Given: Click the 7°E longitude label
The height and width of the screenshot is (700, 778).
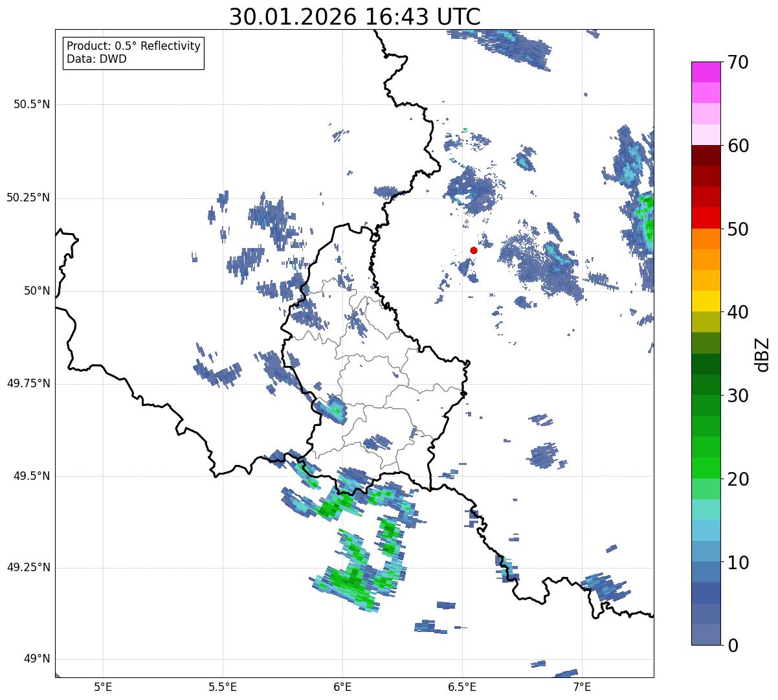Looking at the screenshot, I should (x=582, y=687).
